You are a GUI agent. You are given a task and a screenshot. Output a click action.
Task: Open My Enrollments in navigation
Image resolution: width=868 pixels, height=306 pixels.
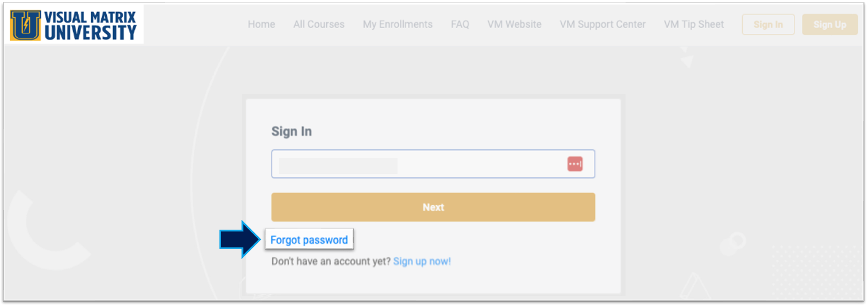point(398,25)
